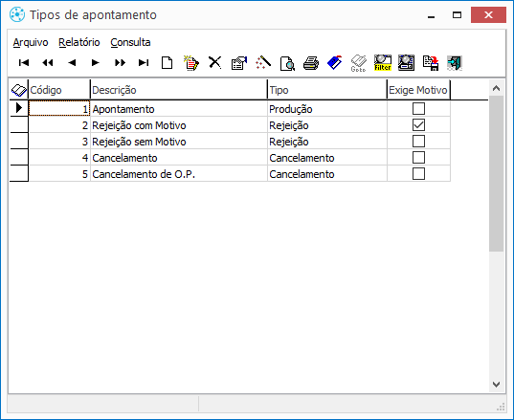Viewport: 514px width, 420px height.
Task: Open the Arquivo menu
Action: (31, 43)
